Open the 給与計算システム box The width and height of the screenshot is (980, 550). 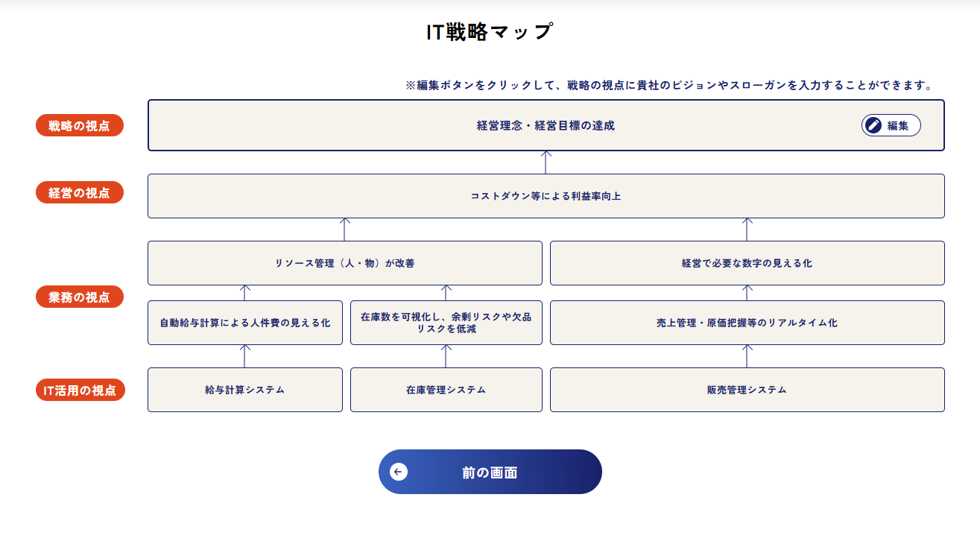tap(244, 390)
